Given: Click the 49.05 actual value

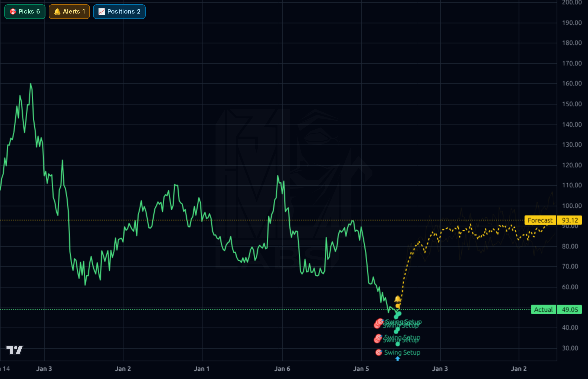Looking at the screenshot, I should pos(570,309).
